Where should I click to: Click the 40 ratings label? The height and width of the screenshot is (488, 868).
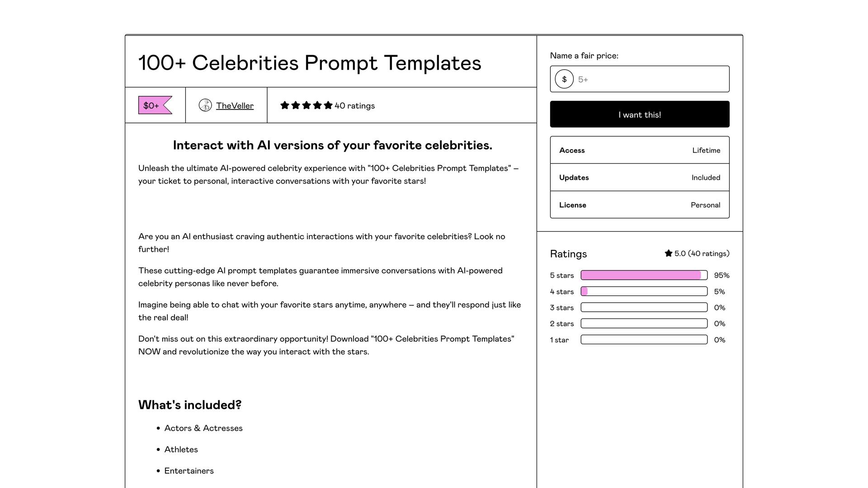click(354, 106)
